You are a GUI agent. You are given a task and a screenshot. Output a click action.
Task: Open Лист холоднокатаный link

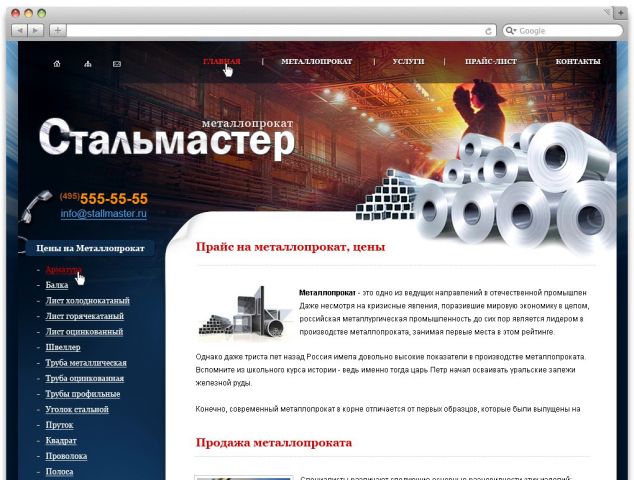[x=87, y=301]
